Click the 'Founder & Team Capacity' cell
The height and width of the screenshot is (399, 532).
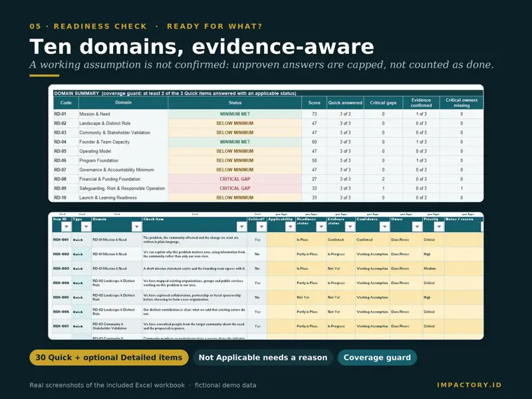tap(123, 142)
